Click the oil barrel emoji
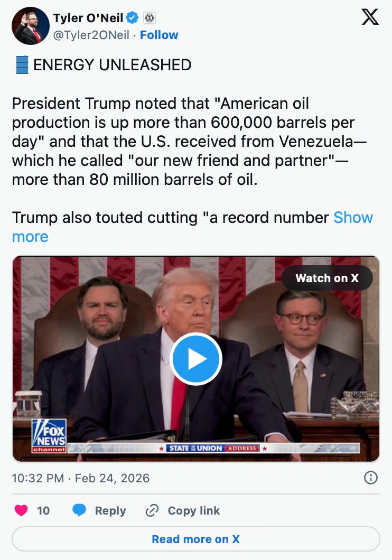This screenshot has width=392, height=560. (x=22, y=65)
